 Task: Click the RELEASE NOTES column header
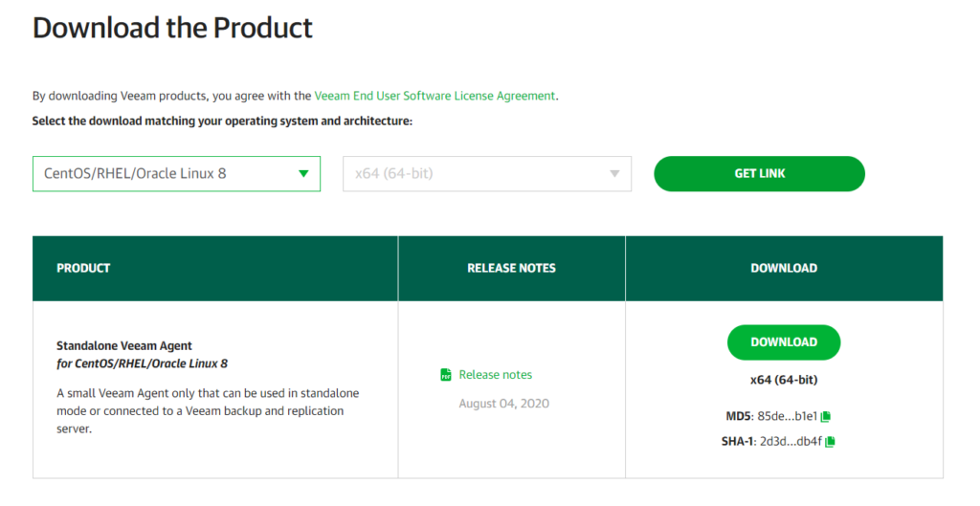point(511,268)
